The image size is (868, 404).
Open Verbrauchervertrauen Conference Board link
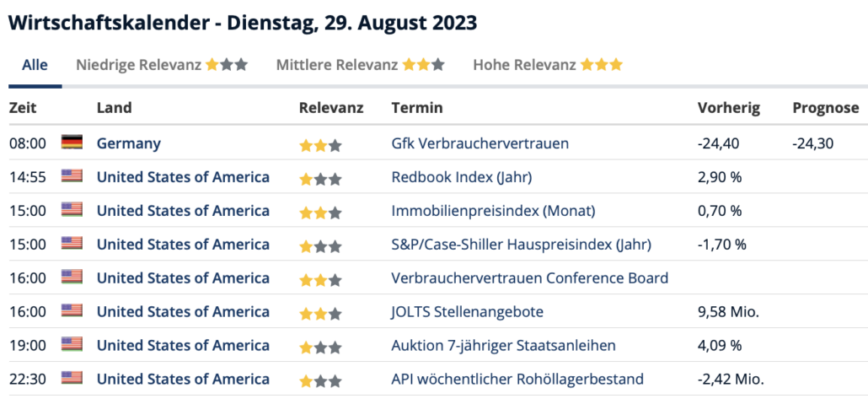point(530,277)
